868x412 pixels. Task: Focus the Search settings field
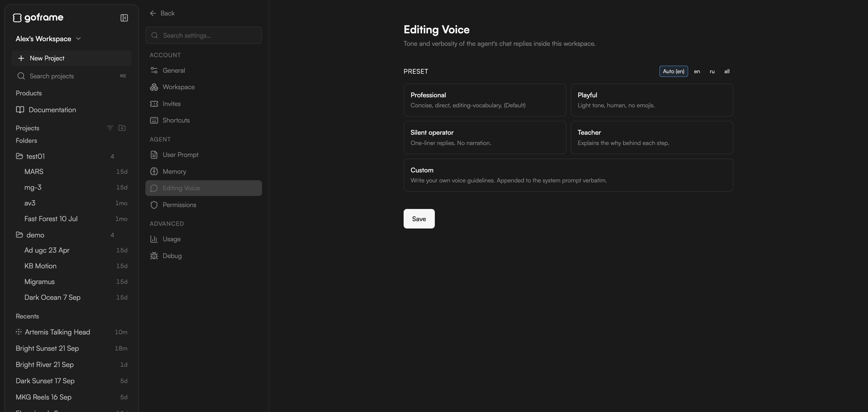click(x=203, y=35)
